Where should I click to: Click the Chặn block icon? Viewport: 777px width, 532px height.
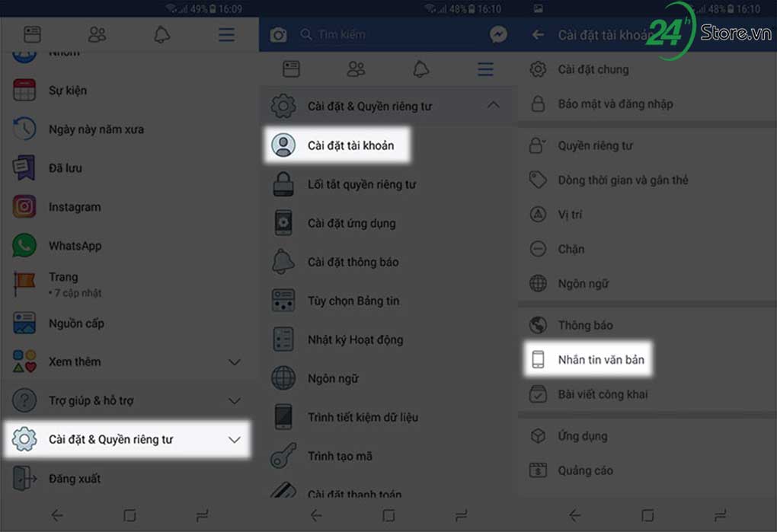point(538,248)
